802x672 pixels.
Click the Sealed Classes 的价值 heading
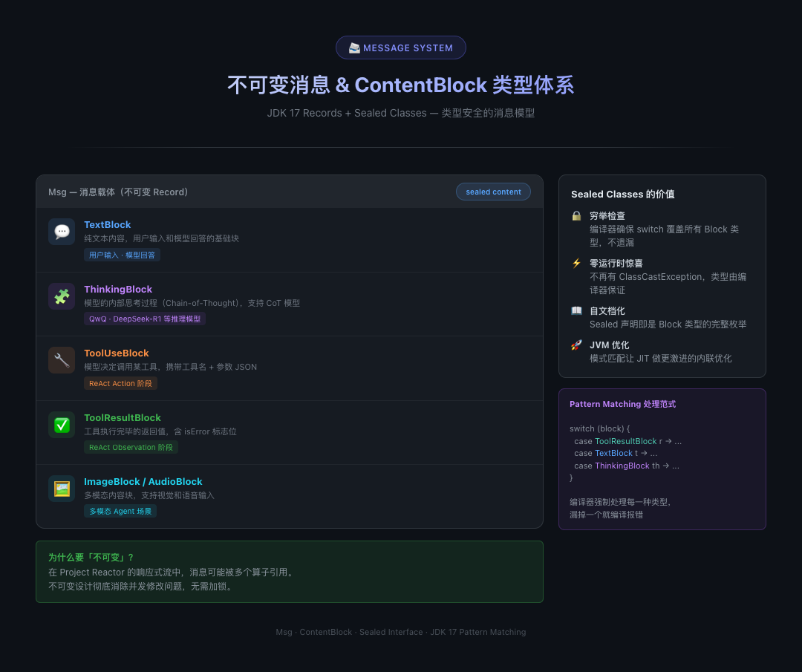pos(622,194)
